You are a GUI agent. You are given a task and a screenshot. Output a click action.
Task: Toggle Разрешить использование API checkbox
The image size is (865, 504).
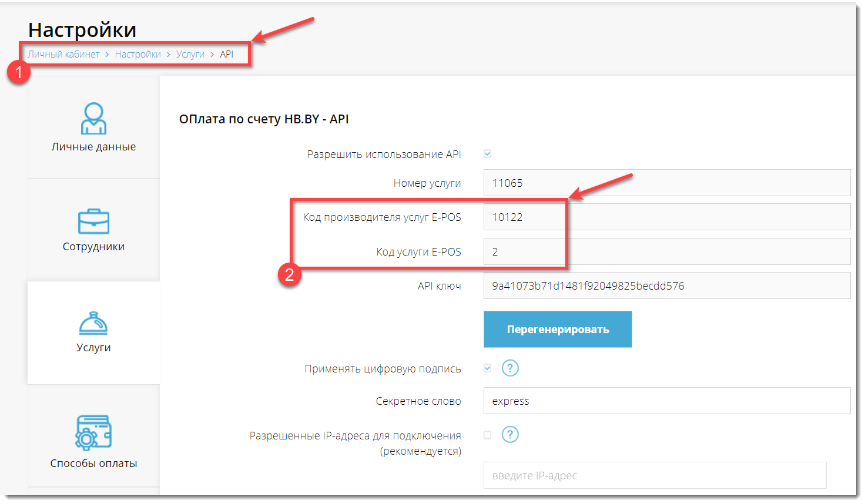[487, 154]
